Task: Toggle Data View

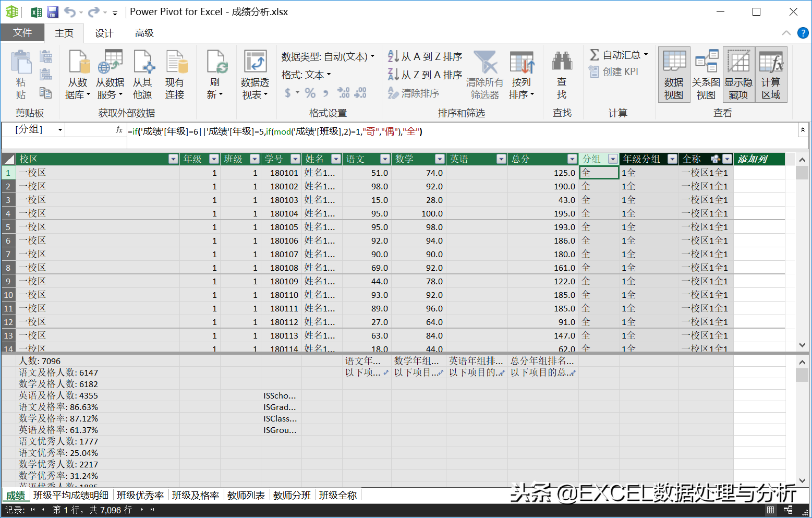Action: click(x=674, y=75)
